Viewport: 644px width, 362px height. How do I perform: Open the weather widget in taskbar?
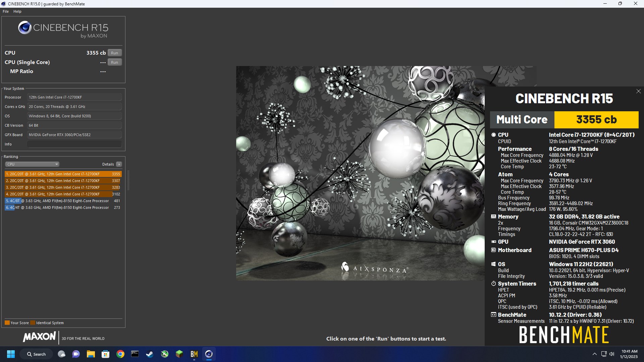61,354
